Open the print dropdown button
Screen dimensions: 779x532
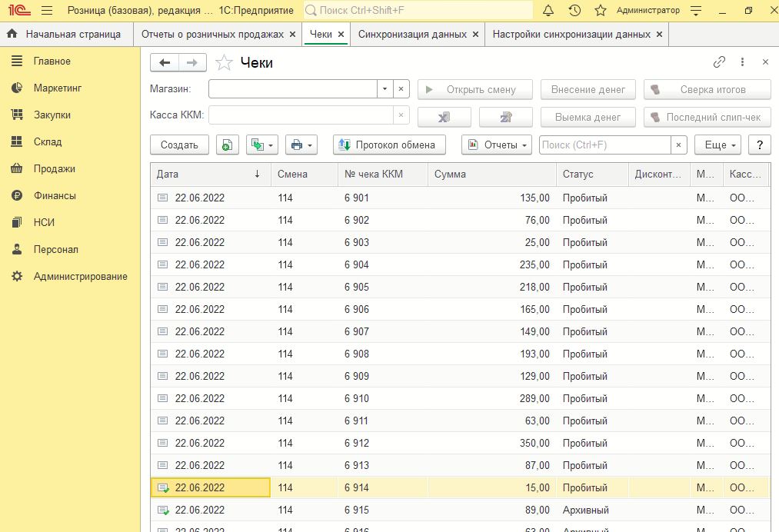[301, 145]
